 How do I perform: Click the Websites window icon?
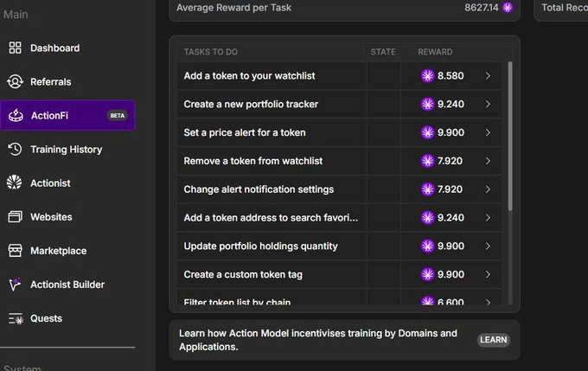15,216
